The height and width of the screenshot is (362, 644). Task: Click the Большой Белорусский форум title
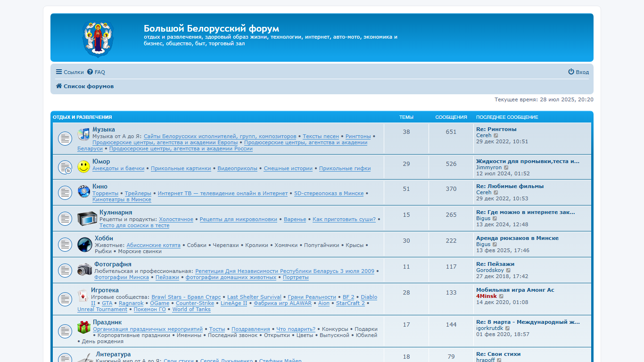coord(211,28)
